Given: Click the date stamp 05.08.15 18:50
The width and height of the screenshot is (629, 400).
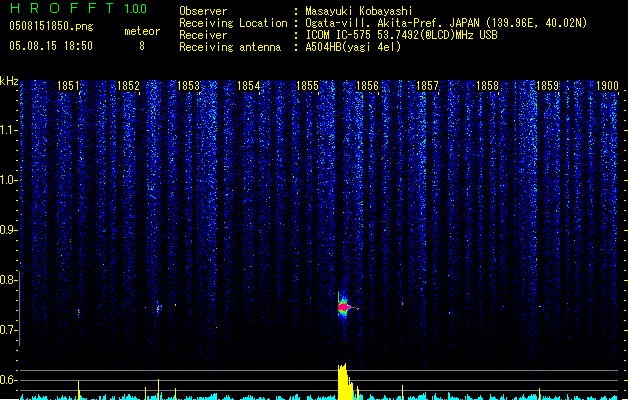Looking at the screenshot, I should pos(51,46).
